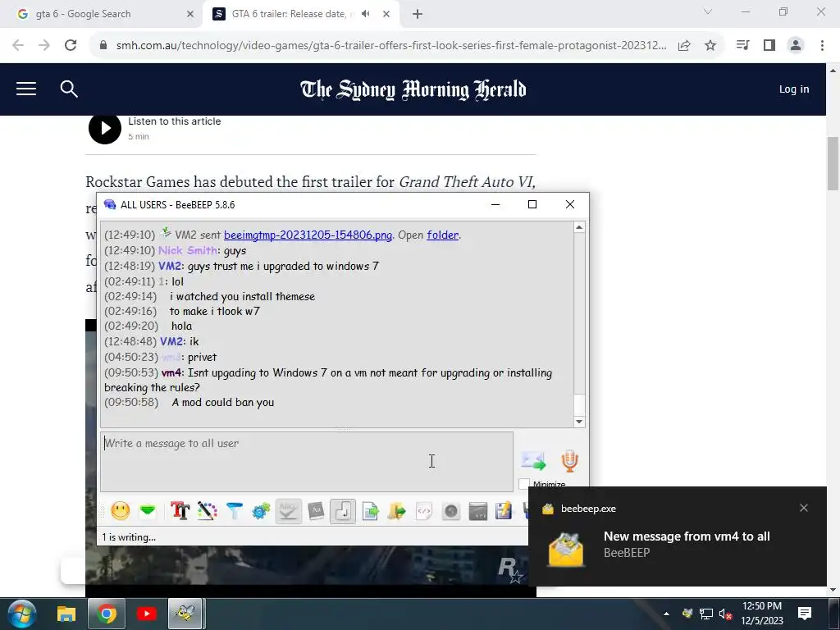Screen dimensions: 840x630
Task: Play 'Listen to this article' audio
Action: (x=105, y=129)
